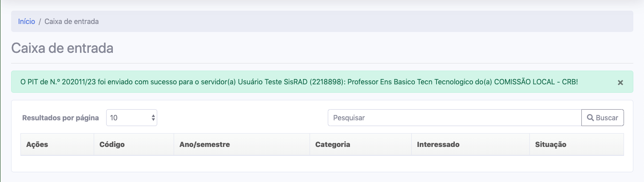Click the up-down arrows of the page size select
Image resolution: width=644 pixels, height=182 pixels.
[x=153, y=118]
